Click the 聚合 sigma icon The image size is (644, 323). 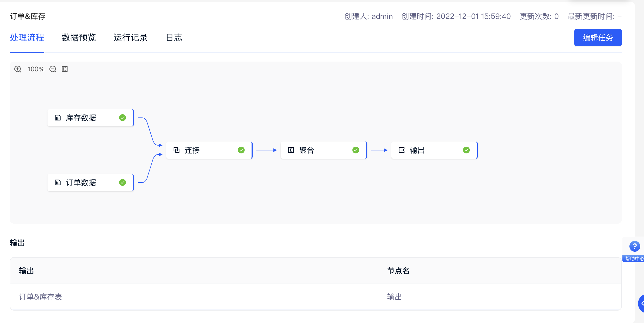coord(291,150)
